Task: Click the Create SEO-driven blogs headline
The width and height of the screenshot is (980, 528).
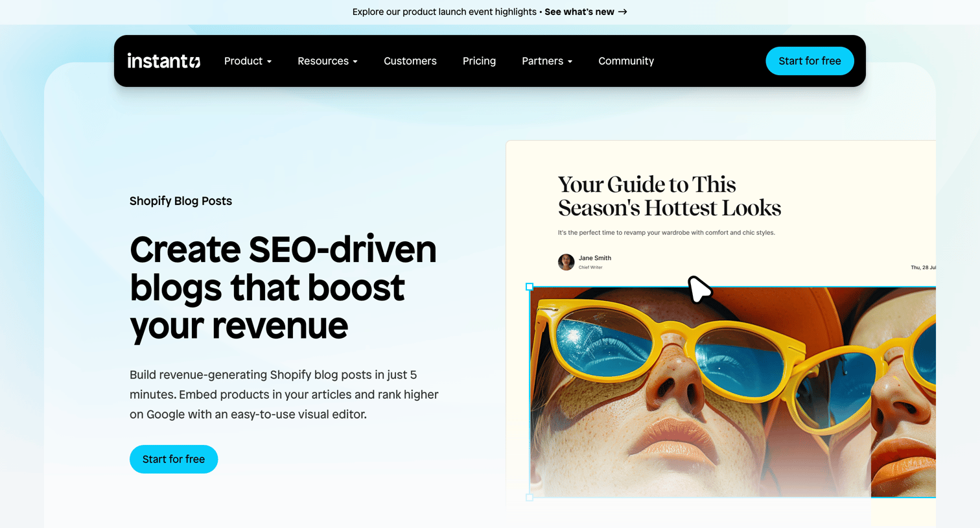Action: click(283, 287)
